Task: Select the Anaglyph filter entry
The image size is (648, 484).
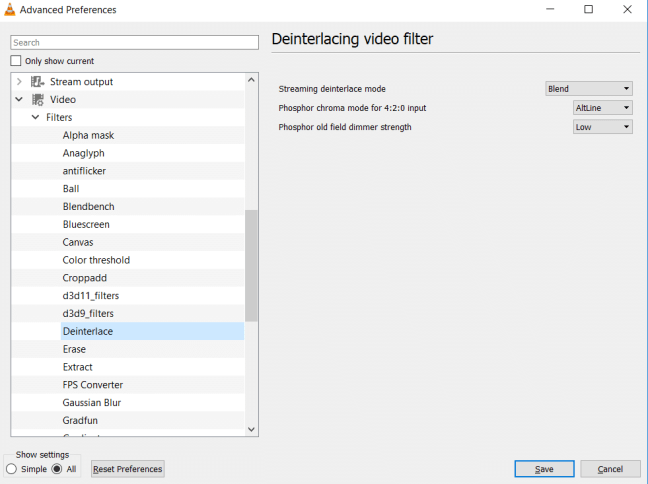Action: [x=83, y=153]
